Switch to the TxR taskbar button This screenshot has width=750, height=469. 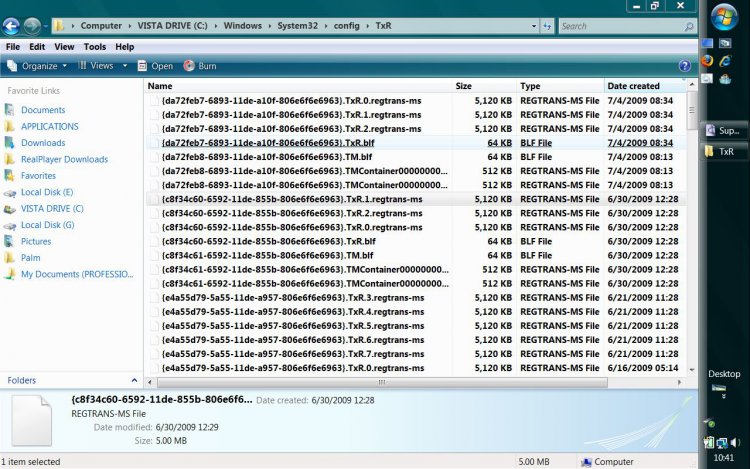725,152
